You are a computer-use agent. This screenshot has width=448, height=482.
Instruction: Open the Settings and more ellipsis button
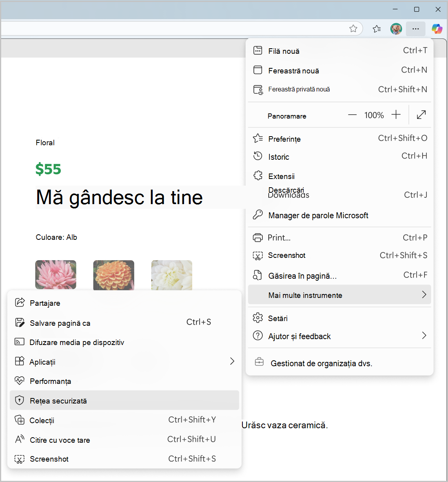[416, 29]
